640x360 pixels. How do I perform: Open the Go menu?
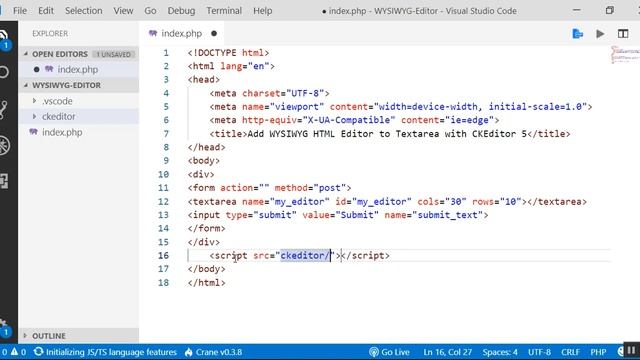point(150,11)
